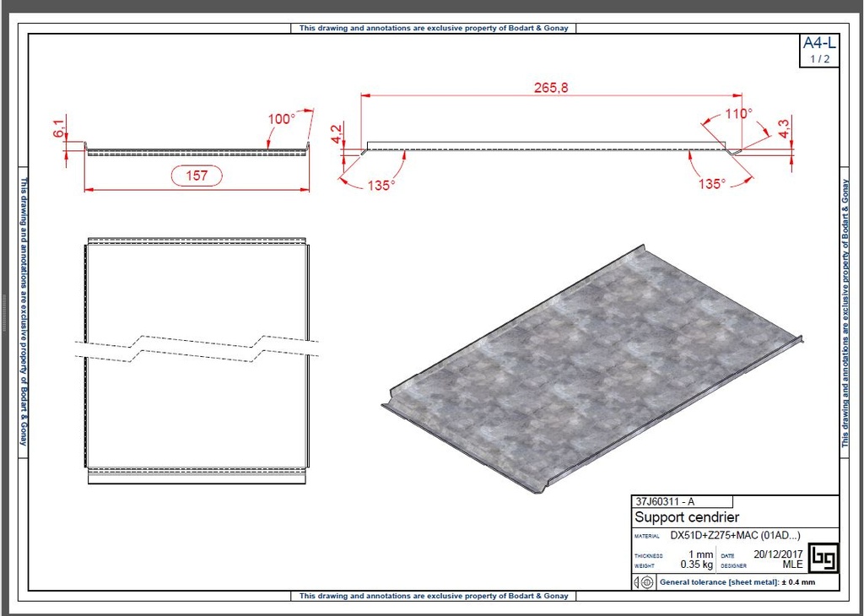
Task: Click the Bodart & Gonay logo
Action: tap(822, 558)
